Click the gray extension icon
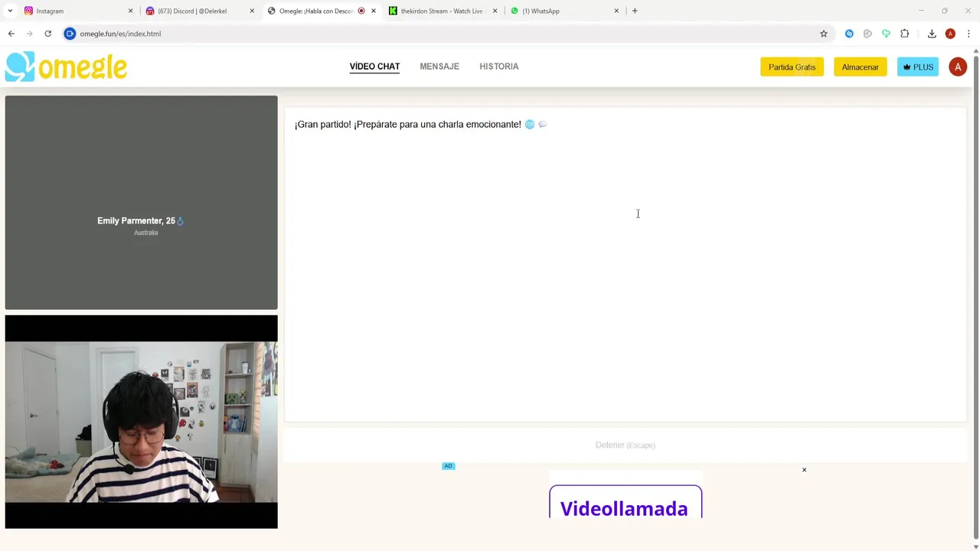980x551 pixels. click(x=867, y=34)
